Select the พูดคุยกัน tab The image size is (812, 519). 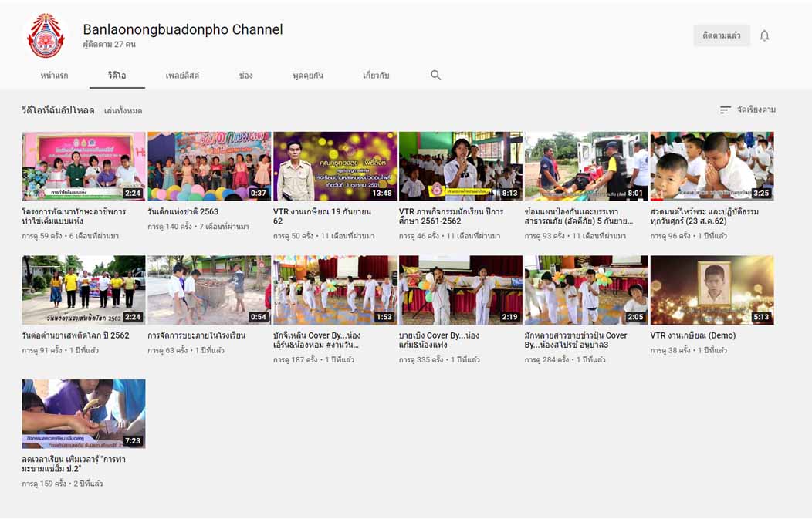[x=307, y=76]
